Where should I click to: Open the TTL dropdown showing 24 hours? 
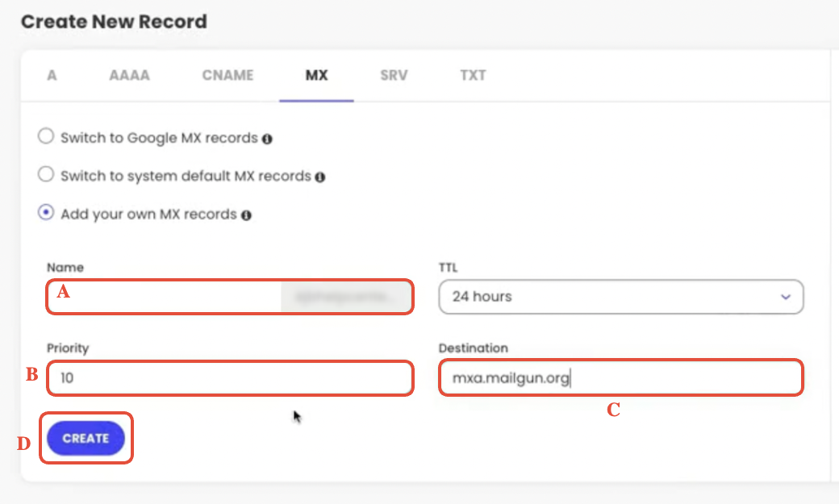pos(621,297)
